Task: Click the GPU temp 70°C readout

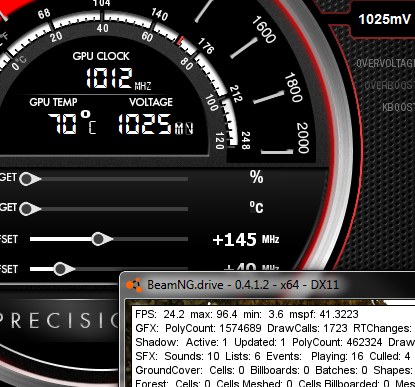Action: coord(72,123)
